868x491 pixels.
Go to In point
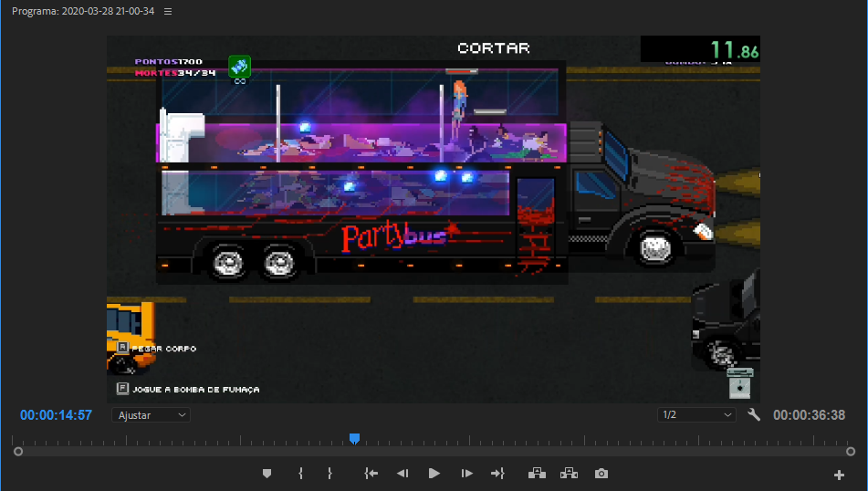coord(371,474)
